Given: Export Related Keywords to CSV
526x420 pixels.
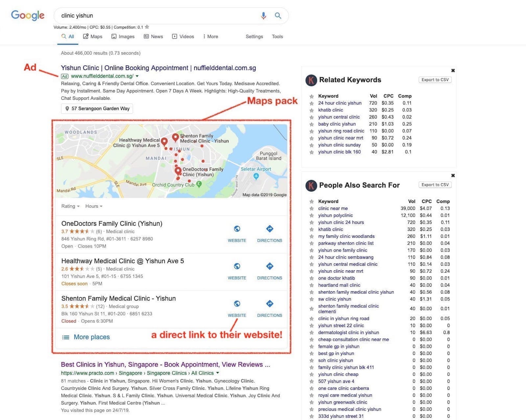Looking at the screenshot, I should [435, 80].
